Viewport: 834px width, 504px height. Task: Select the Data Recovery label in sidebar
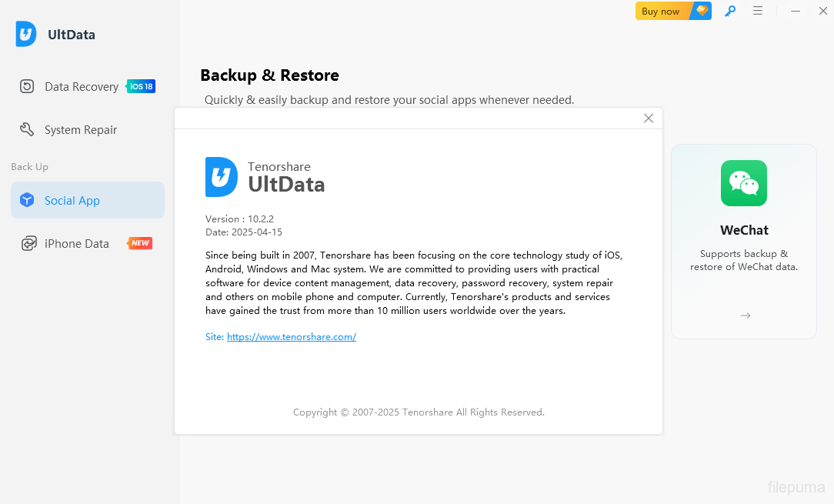(82, 87)
